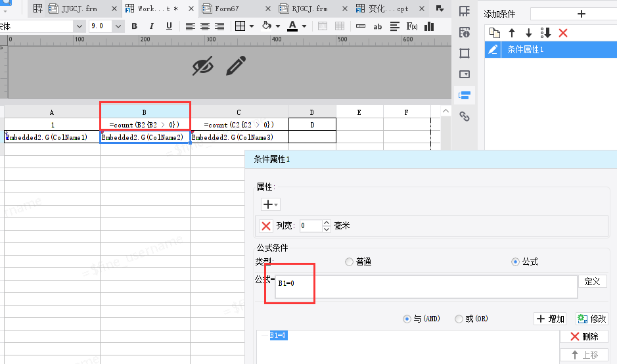Screen dimensions: 617x364
Task: Choose the 或(OR) radio option
Action: point(459,319)
